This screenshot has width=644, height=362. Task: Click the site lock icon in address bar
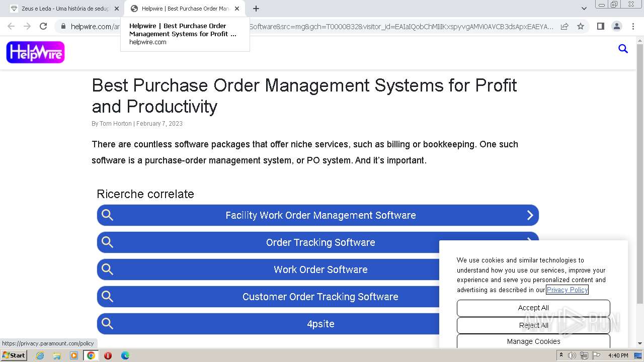(63, 26)
